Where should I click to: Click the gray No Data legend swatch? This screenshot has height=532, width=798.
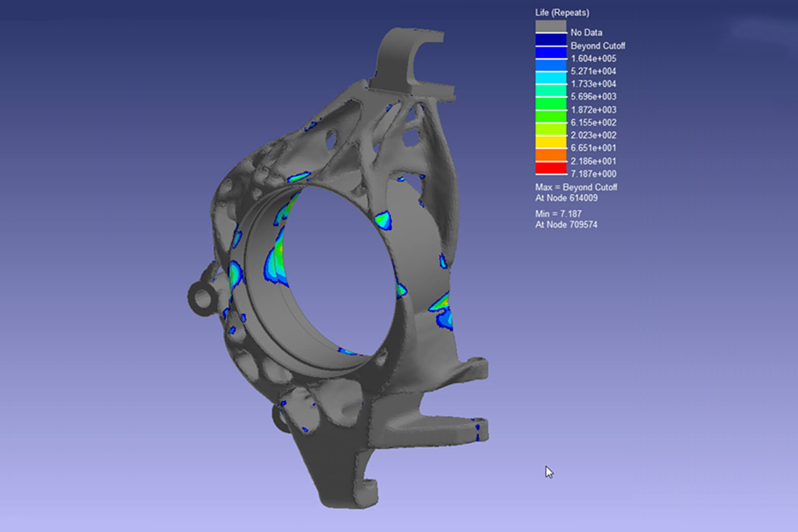pos(551,26)
